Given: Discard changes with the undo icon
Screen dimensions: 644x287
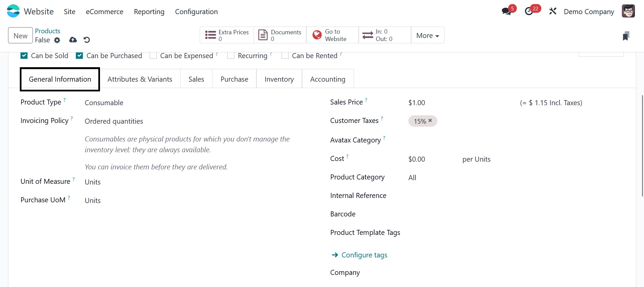Looking at the screenshot, I should coord(87,40).
